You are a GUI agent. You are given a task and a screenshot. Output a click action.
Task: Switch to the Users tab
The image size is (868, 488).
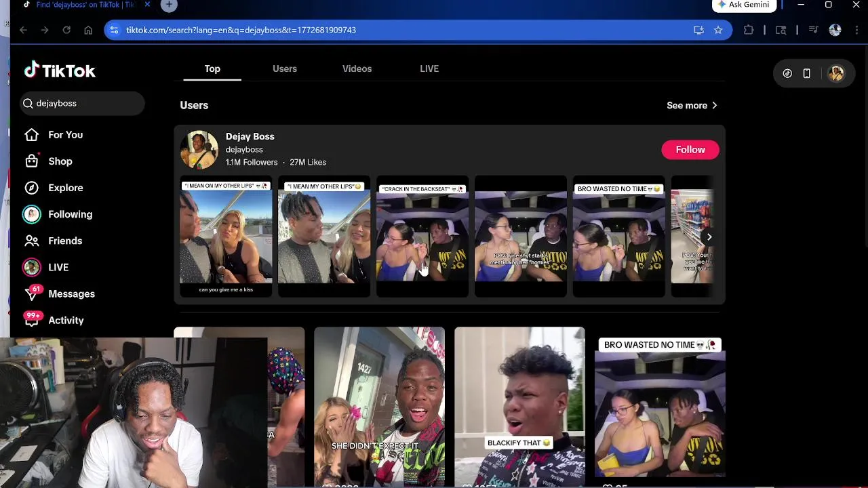click(x=285, y=68)
